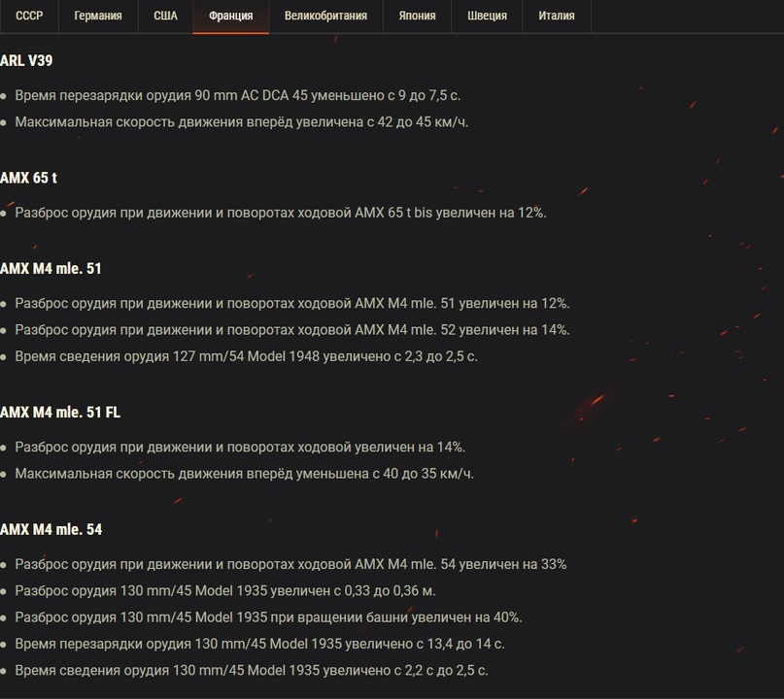Click the reload time 13,4 to 14 с line
The width and height of the screenshot is (784, 699).
click(x=259, y=644)
